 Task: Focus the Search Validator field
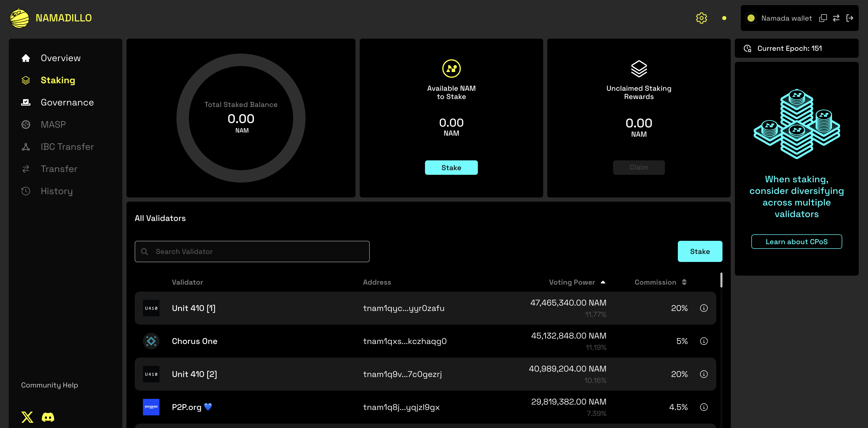tap(252, 252)
